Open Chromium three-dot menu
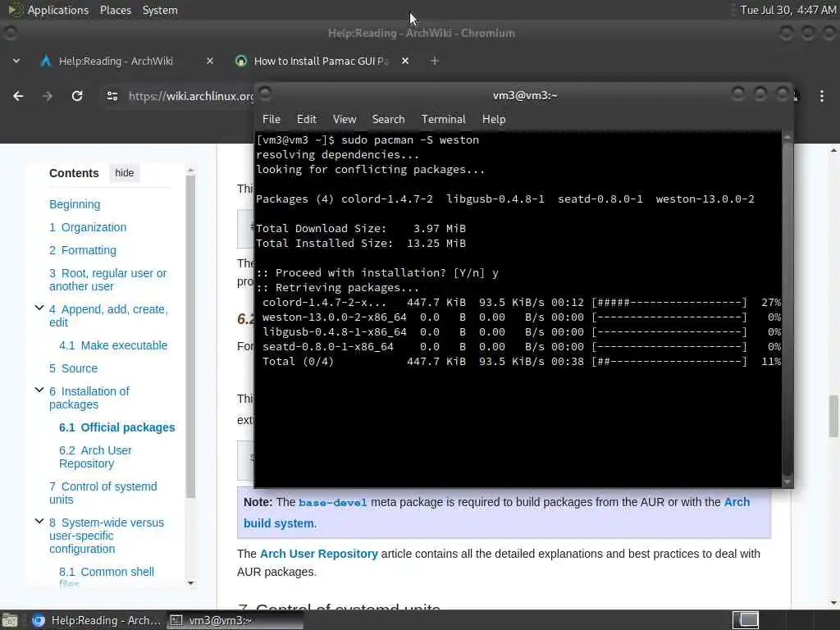 coord(822,96)
